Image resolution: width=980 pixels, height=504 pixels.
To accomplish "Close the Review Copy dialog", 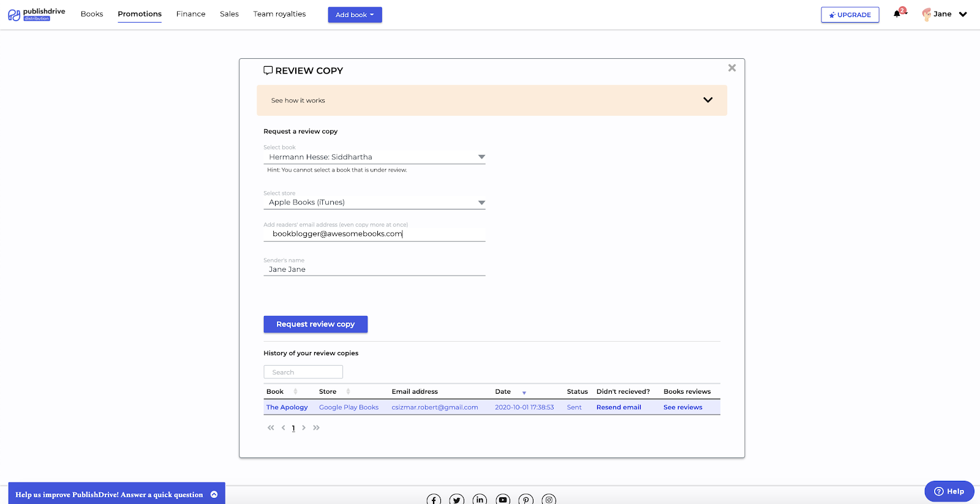I will click(x=732, y=68).
